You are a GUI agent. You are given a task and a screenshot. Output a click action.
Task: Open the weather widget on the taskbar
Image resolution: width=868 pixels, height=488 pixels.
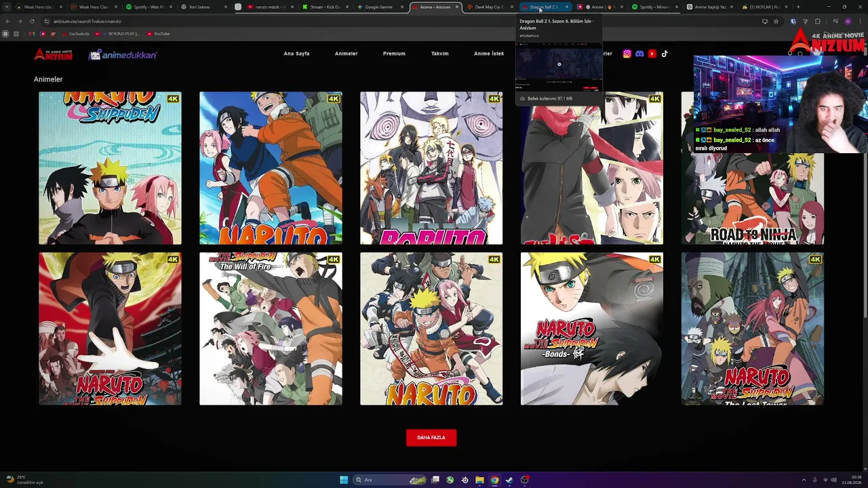point(24,480)
